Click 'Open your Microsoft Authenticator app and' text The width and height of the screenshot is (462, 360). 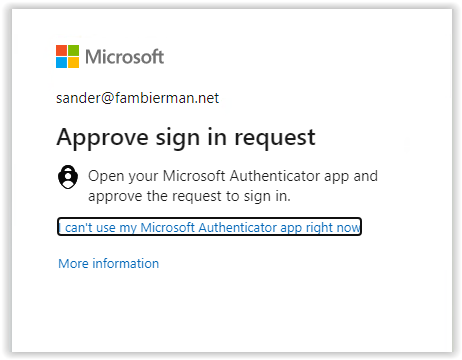click(x=233, y=176)
